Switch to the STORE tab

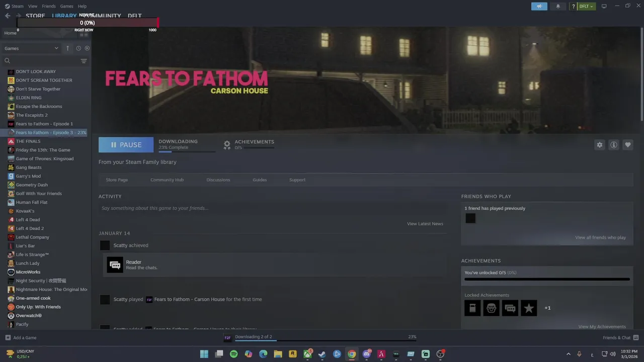click(35, 16)
